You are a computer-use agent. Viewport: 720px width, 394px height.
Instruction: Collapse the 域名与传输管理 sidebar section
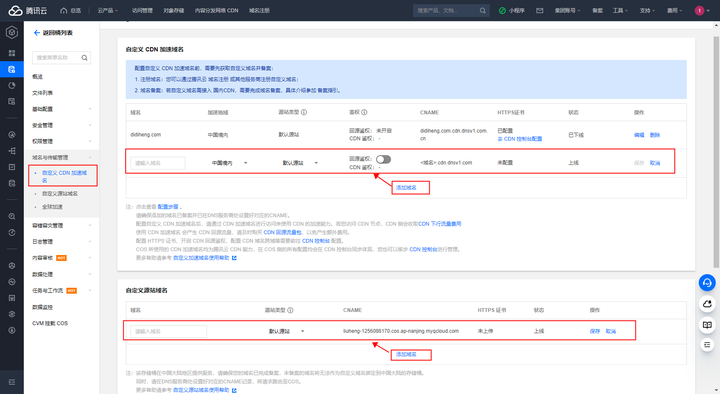(x=62, y=158)
